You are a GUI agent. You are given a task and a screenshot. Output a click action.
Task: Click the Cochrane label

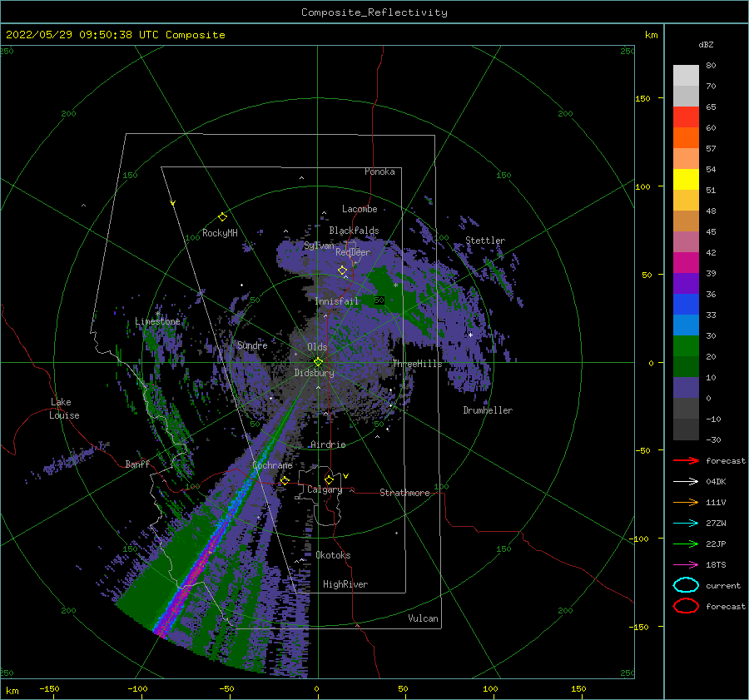click(272, 465)
